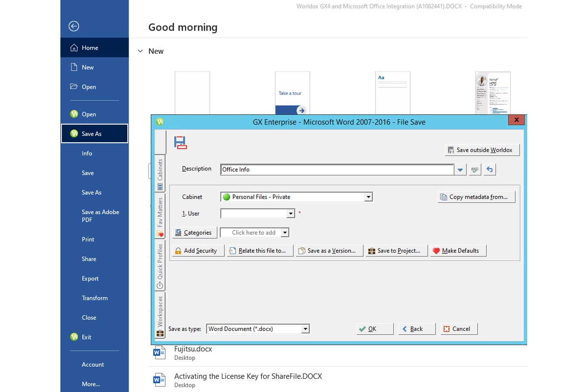Click the Word icon for Activating the License Key
588x392 pixels.
(159, 380)
